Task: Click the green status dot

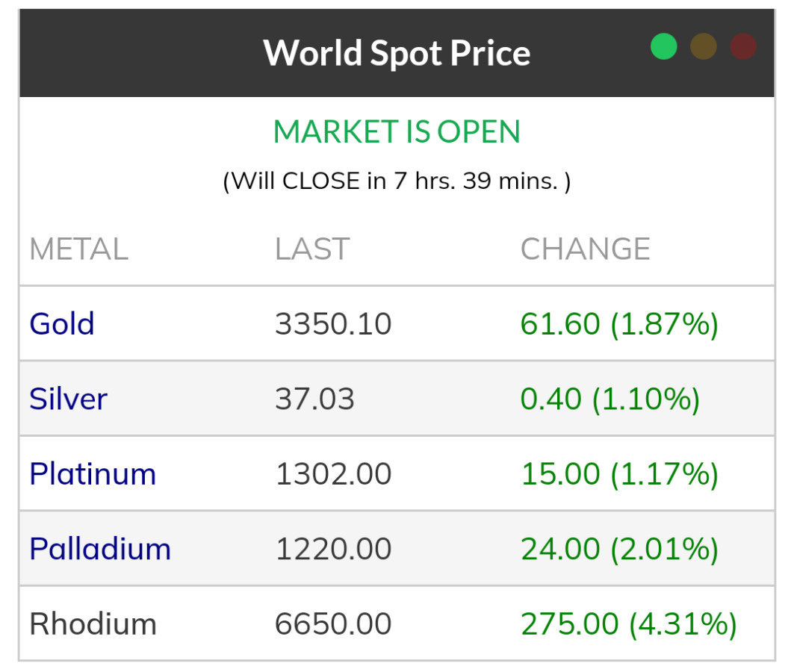Action: 663,46
